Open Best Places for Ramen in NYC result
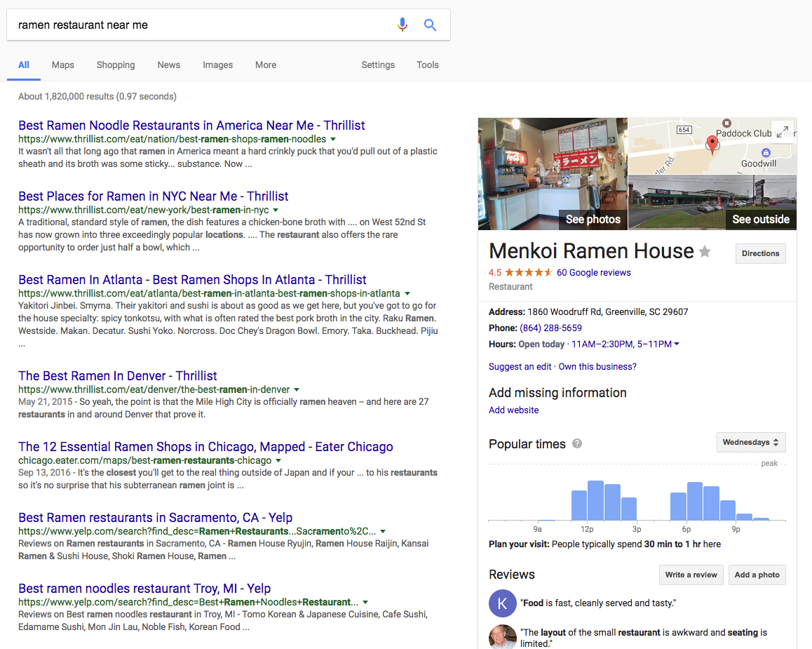Image resolution: width=812 pixels, height=649 pixels. click(154, 196)
